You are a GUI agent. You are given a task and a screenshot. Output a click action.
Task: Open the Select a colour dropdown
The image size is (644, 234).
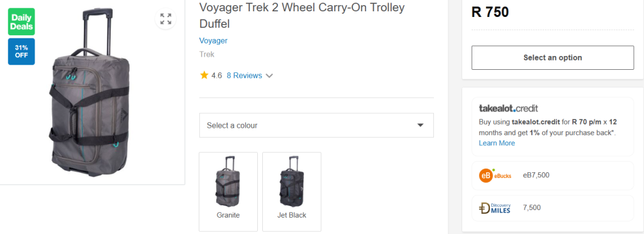pos(316,125)
